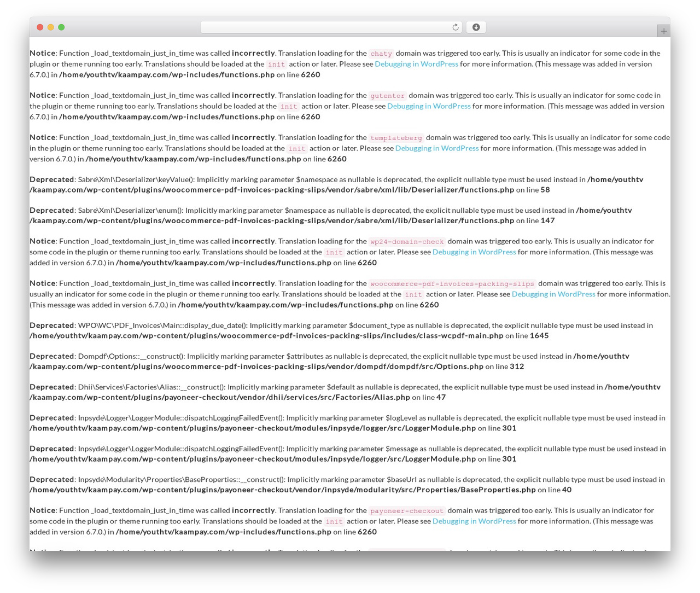Click the browser address bar field
The width and height of the screenshot is (700, 593).
tap(331, 27)
